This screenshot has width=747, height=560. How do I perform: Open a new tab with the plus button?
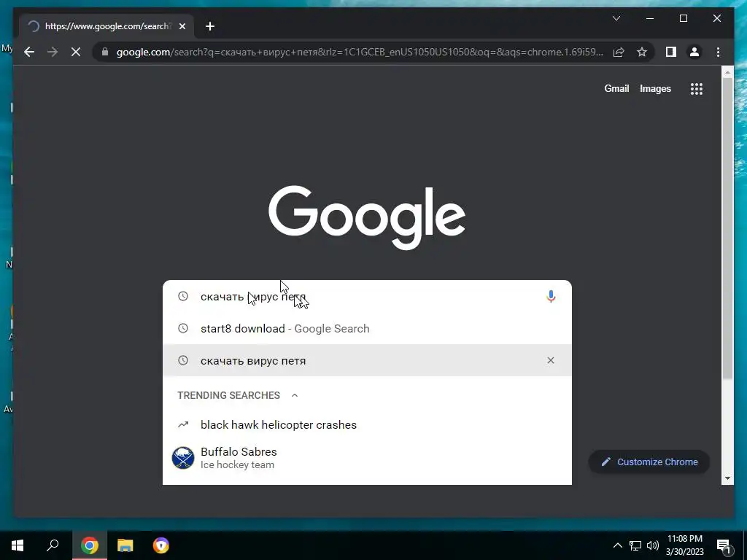tap(210, 26)
